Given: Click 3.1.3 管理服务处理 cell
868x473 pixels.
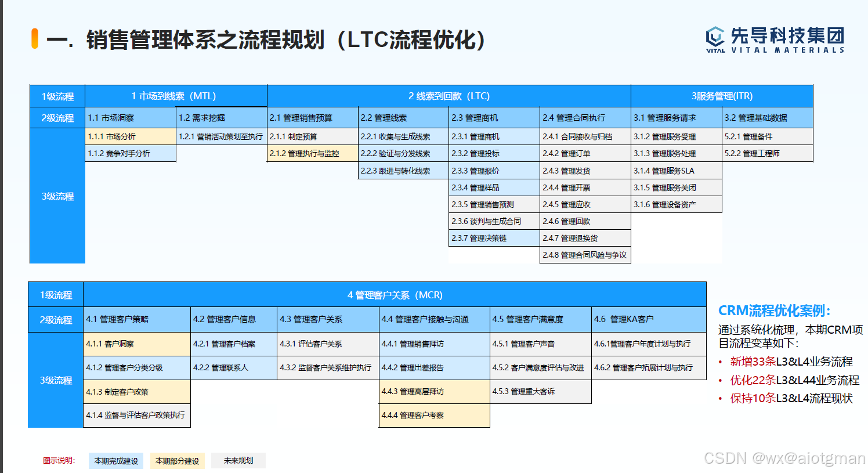Looking at the screenshot, I should pos(677,153).
